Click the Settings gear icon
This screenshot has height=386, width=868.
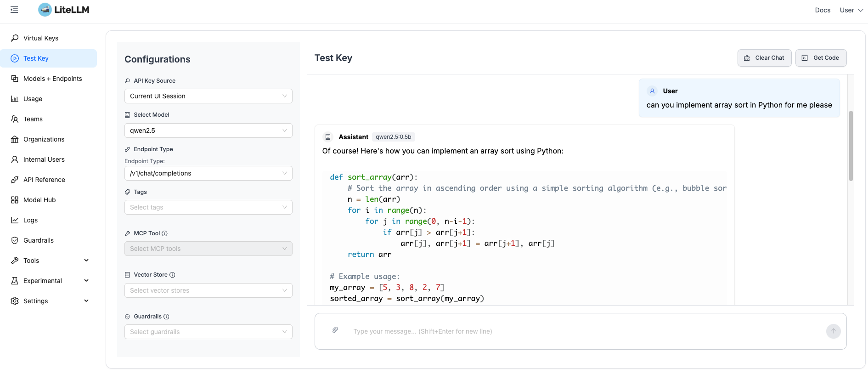[15, 301]
